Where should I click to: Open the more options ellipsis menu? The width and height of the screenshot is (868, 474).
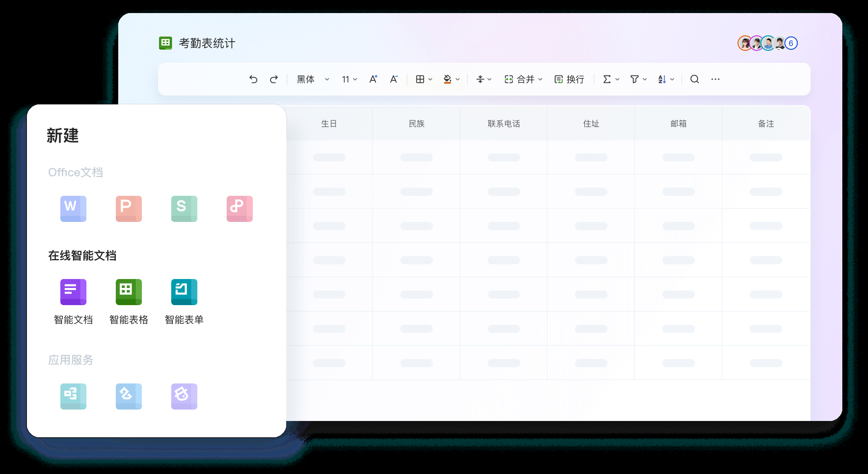coord(715,79)
